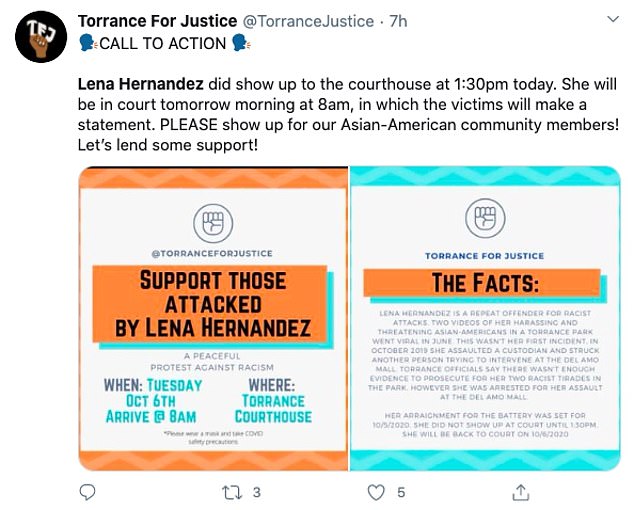Retweet this Torrance For Justice post
Screen dimensions: 634x510
coord(232,492)
